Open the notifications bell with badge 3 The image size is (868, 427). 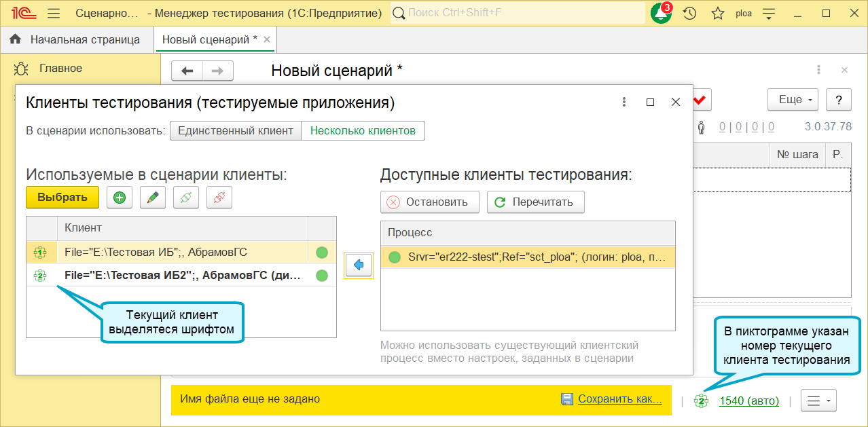662,13
